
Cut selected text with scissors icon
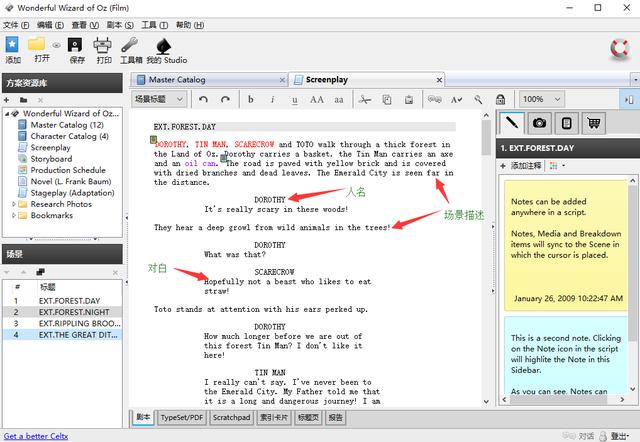[365, 99]
